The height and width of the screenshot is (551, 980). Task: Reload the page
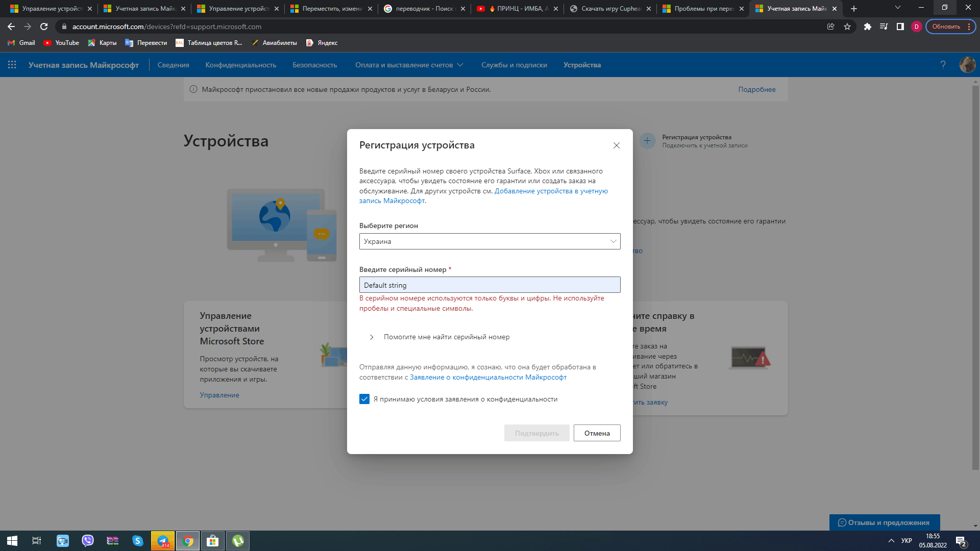coord(44,27)
